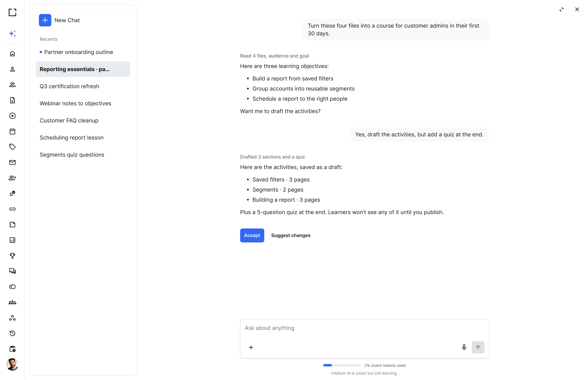
Task: Open the checklist tasks icon in sidebar
Action: [x=12, y=193]
